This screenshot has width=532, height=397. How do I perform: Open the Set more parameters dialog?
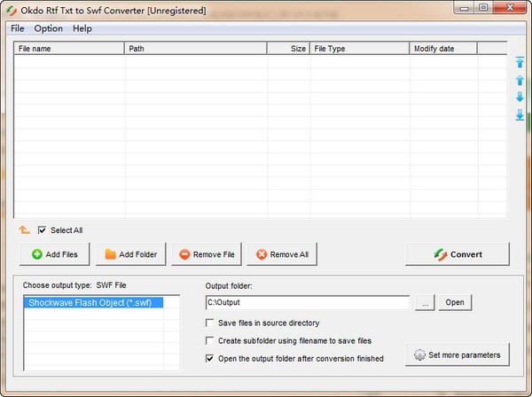pos(458,354)
